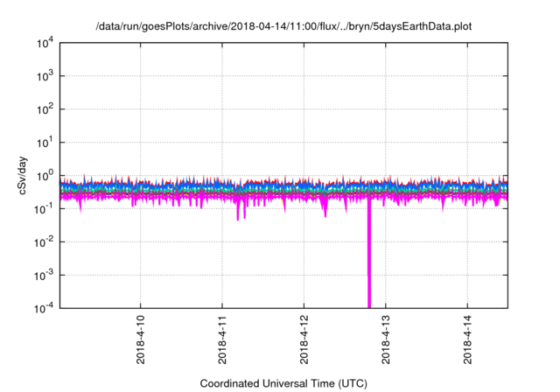Click the 10^-2 y-axis tick label
The image size is (560, 392).
click(x=45, y=242)
